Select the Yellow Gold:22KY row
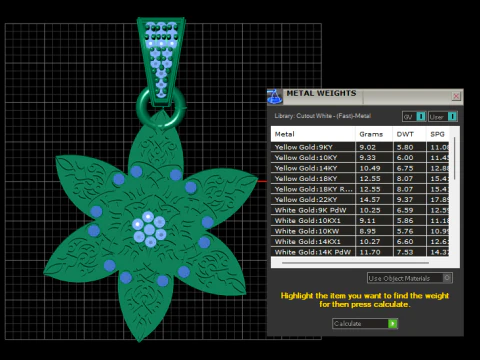Image resolution: width=480 pixels, height=360 pixels. [360, 199]
